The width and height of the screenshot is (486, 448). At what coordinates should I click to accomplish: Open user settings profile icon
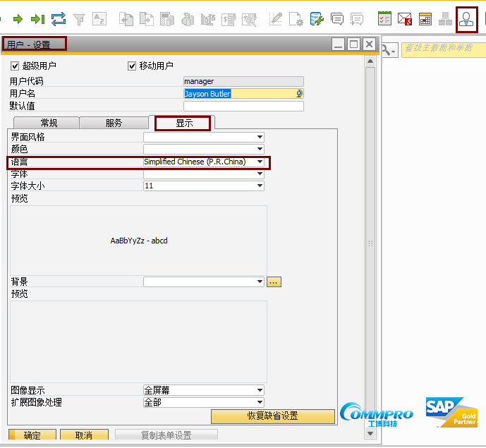coord(466,19)
